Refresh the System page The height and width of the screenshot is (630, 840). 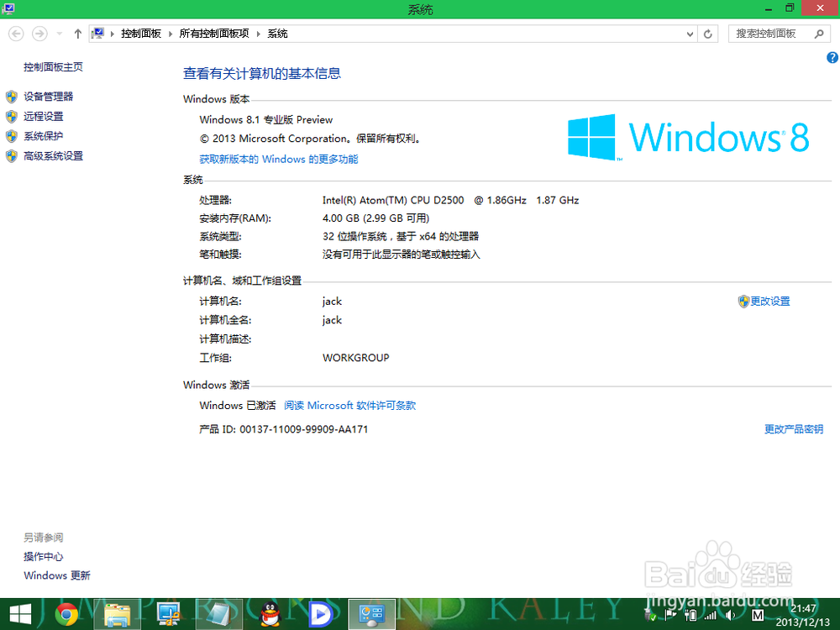[x=707, y=34]
